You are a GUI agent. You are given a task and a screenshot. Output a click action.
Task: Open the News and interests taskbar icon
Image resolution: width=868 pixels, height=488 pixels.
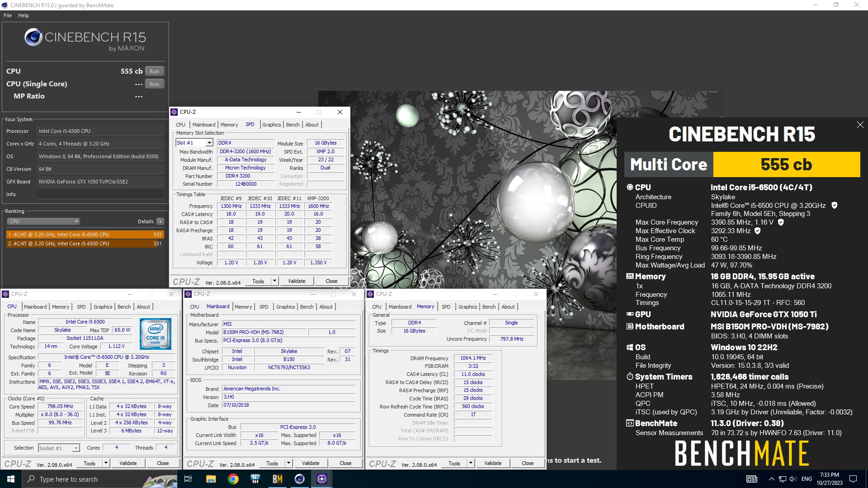pos(752,479)
